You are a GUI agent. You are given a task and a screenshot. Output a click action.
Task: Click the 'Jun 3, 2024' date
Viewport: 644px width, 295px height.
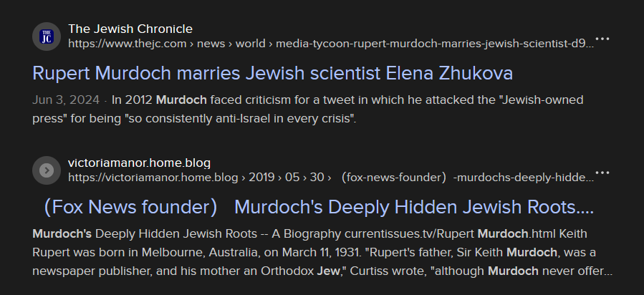tap(64, 100)
